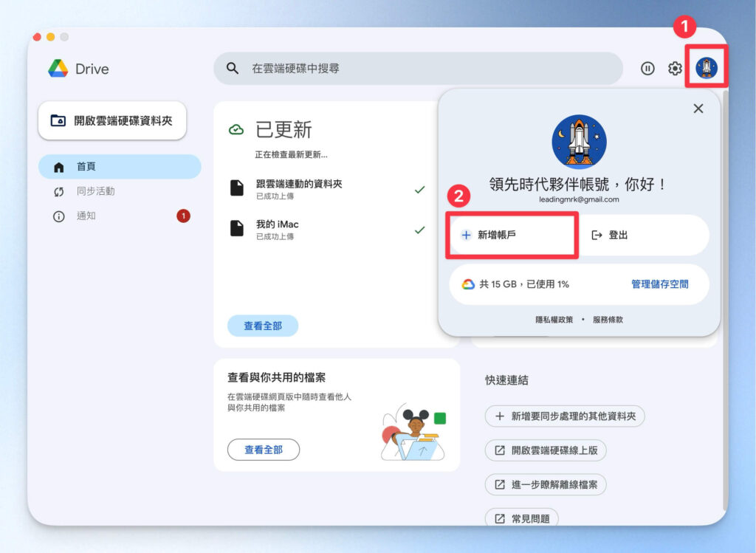This screenshot has height=553, width=756.
Task: Open 隱私權政策 link
Action: (554, 320)
